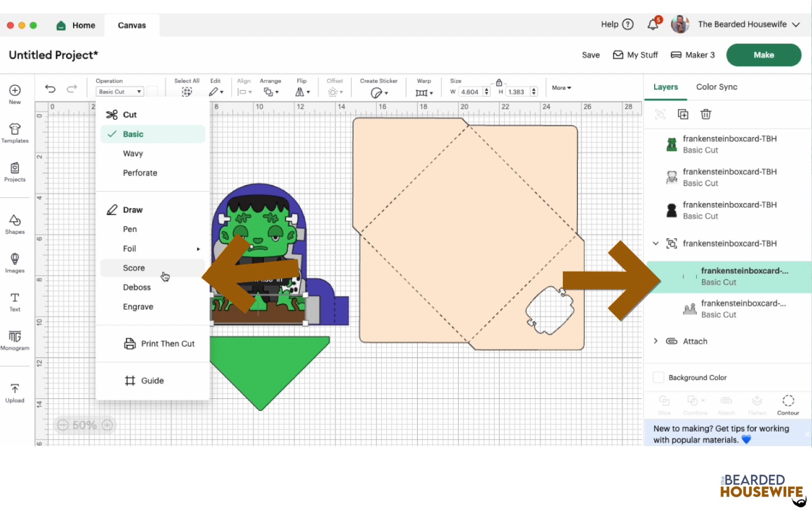Click the Undo arrow icon
Viewport: 812px width, 516px height.
coord(50,89)
